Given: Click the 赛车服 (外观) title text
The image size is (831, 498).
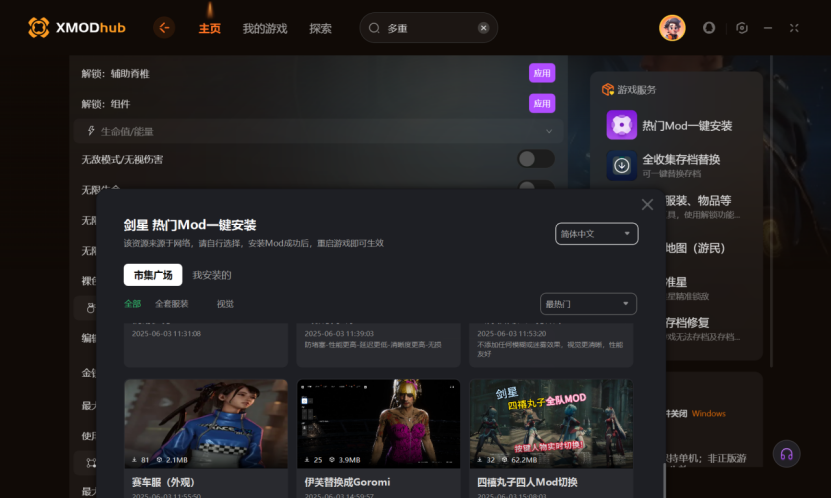Looking at the screenshot, I should pos(163,482).
